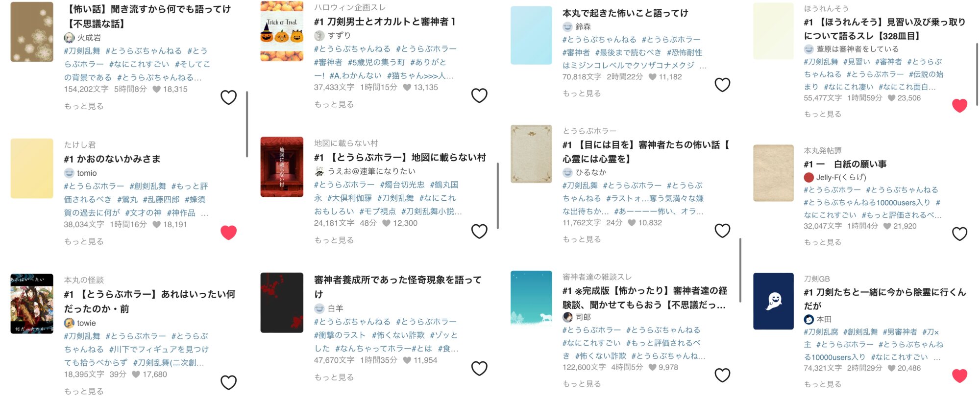Expand もっと見る below 鈴森's story
Screen dimensions: 980x400
(582, 94)
